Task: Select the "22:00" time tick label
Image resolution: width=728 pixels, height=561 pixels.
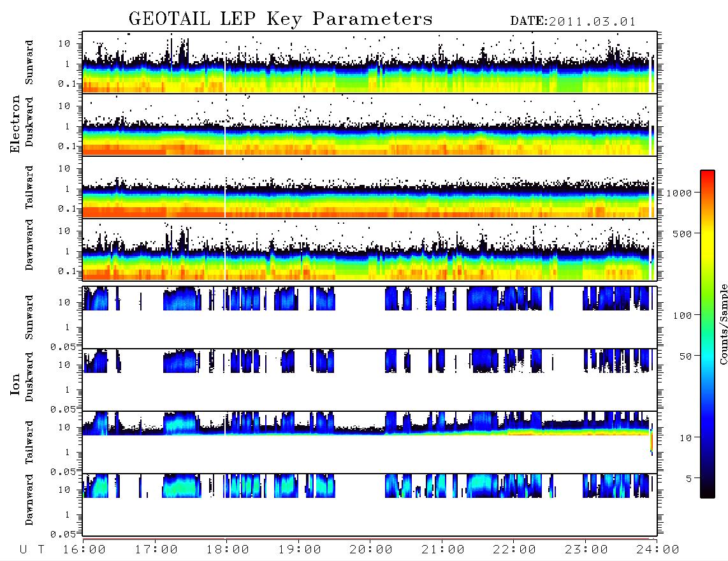Action: 514,550
